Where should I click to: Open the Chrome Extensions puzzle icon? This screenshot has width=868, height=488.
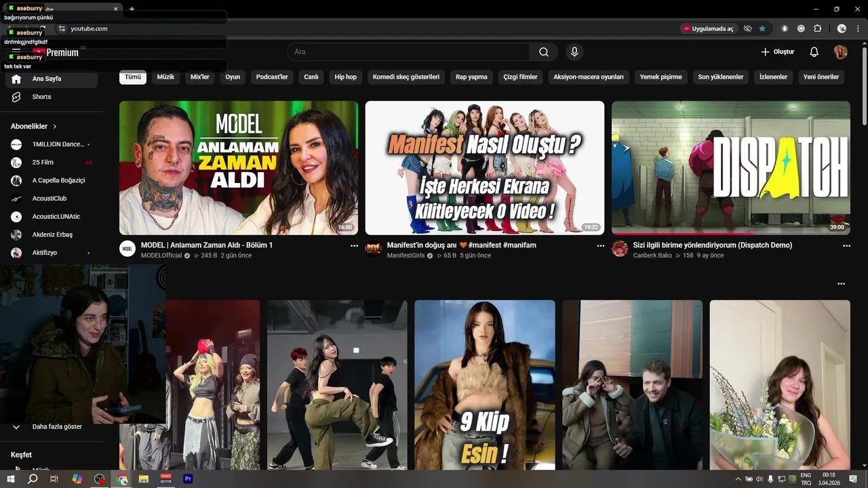[817, 28]
